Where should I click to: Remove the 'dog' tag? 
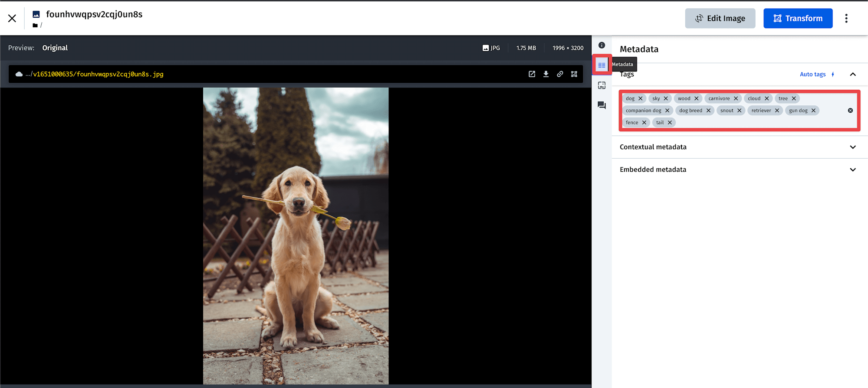640,98
